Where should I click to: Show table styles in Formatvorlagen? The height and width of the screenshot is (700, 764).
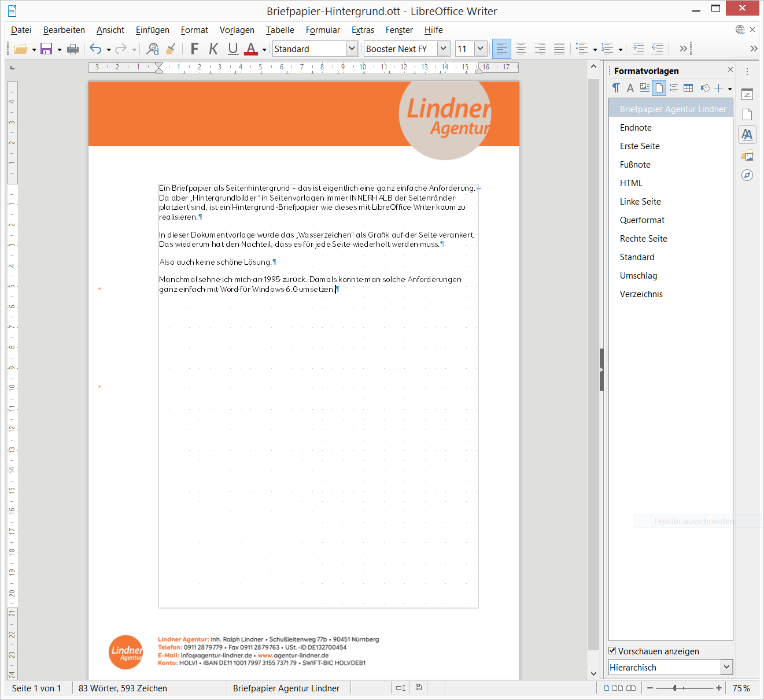click(x=688, y=88)
